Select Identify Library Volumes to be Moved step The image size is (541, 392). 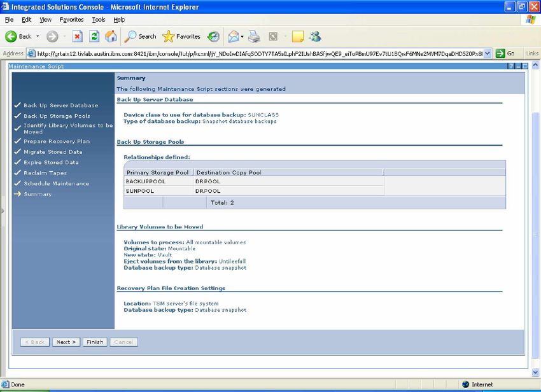[x=68, y=129]
